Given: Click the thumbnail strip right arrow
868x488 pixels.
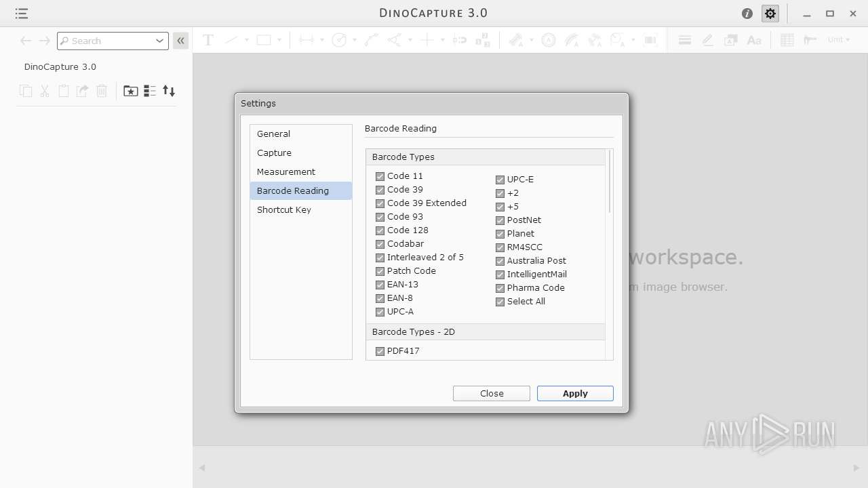Looking at the screenshot, I should pos(856,468).
